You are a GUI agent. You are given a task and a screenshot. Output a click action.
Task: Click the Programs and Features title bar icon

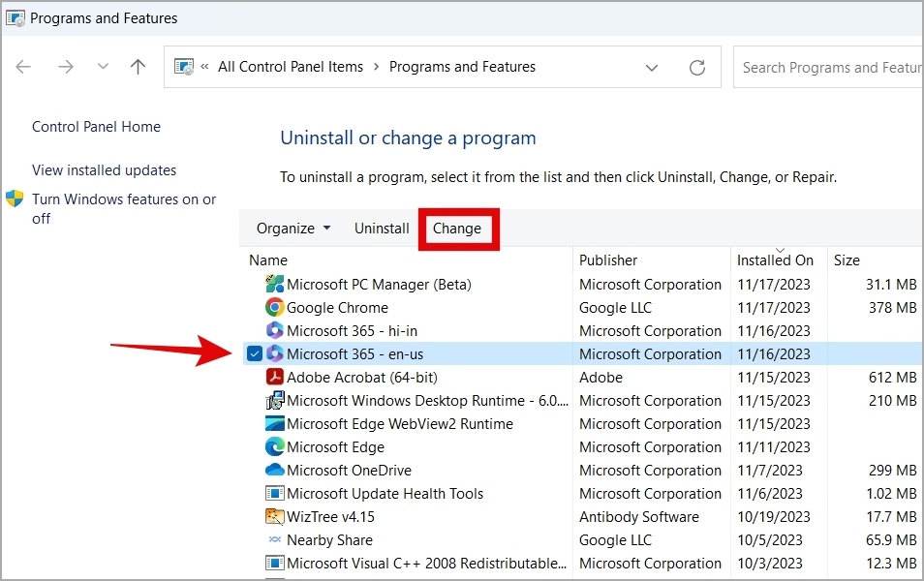[15, 18]
